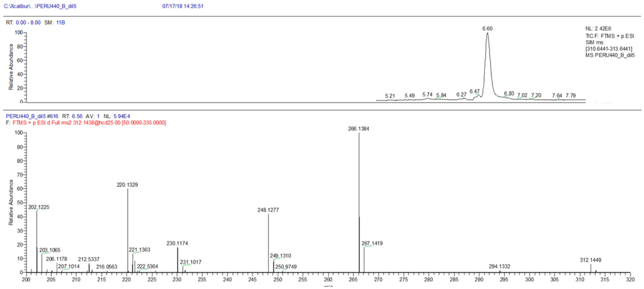Click the 312.1449 precursor ion label
644x289 pixels.
coord(591,260)
